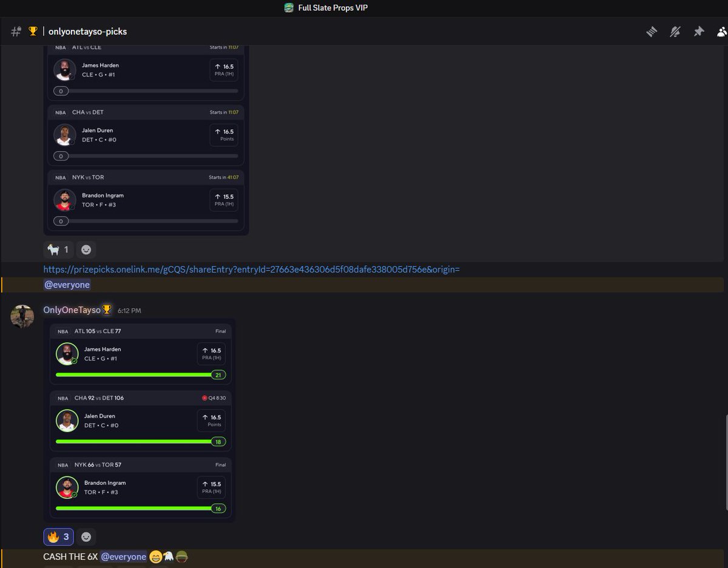Add reaction under the first picks image

click(87, 249)
